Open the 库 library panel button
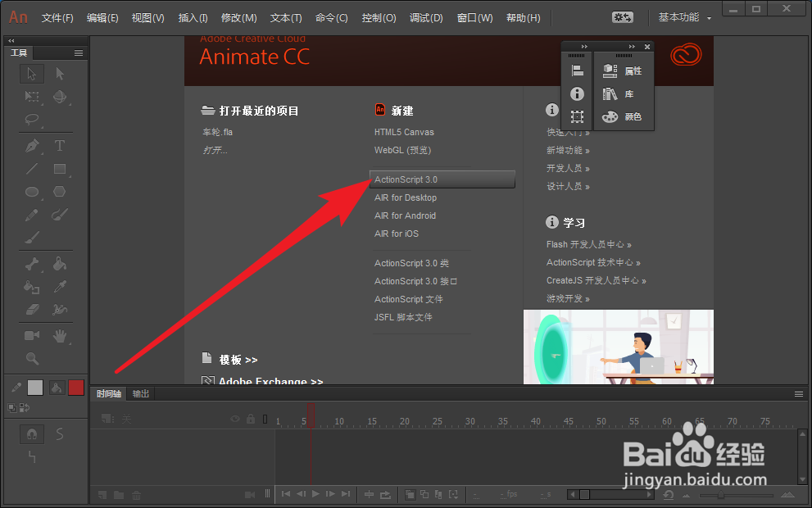 pos(619,93)
